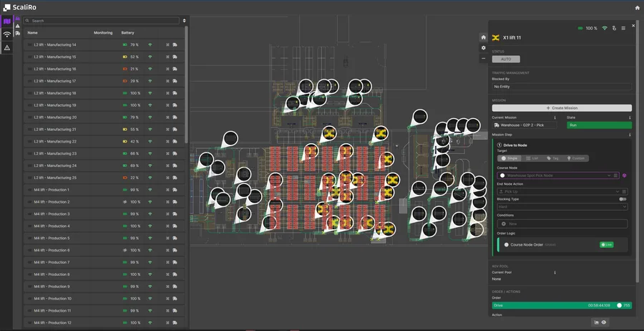Viewport: 644px width, 331px height.
Task: Select the L2 lift - Manufacturing 25 row
Action: (x=104, y=178)
